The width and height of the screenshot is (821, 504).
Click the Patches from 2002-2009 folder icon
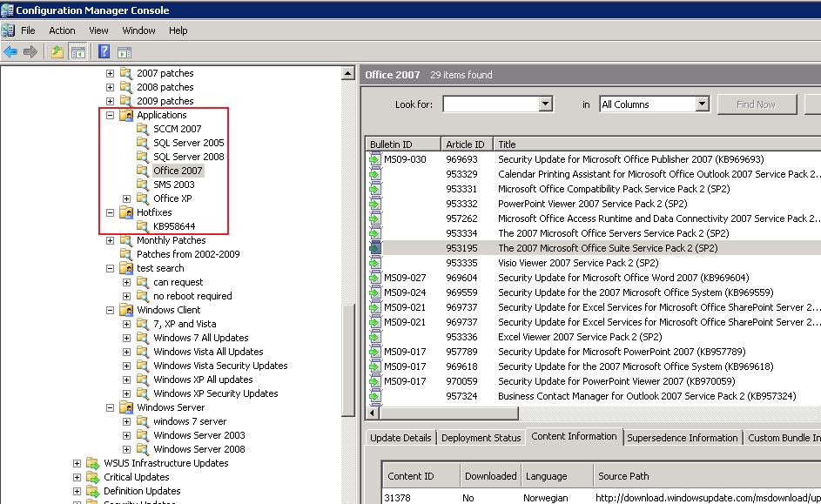126,254
